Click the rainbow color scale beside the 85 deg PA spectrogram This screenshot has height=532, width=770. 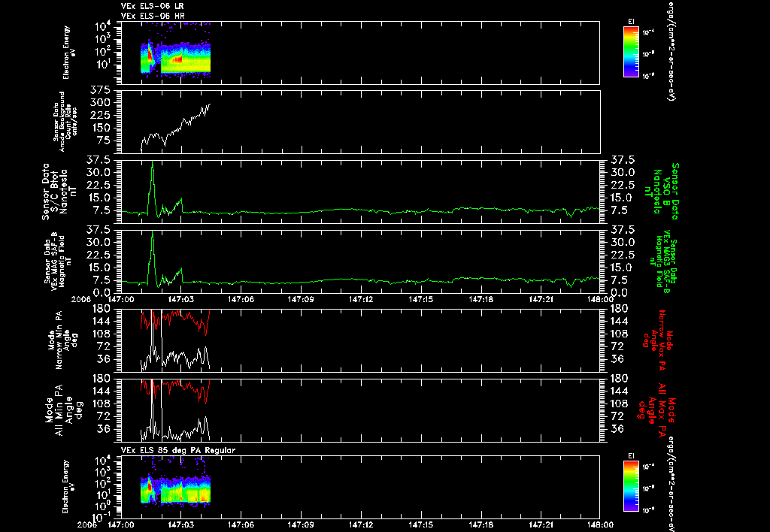[631, 486]
